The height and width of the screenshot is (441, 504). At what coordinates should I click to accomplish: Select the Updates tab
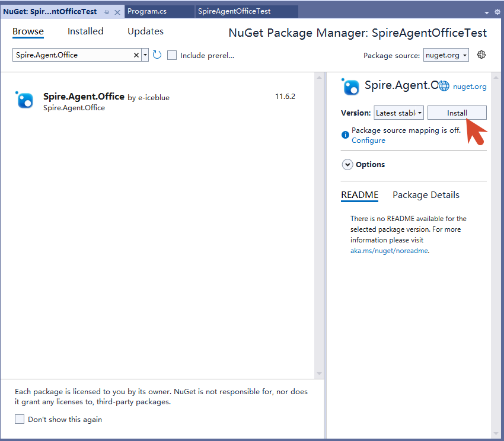pos(146,31)
